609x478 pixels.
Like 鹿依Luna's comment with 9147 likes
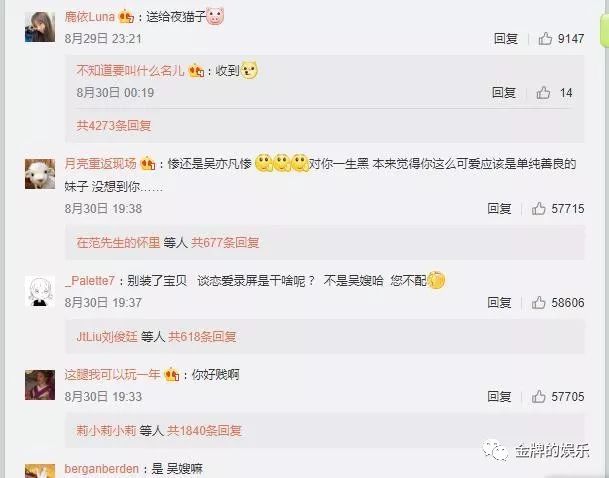point(545,38)
